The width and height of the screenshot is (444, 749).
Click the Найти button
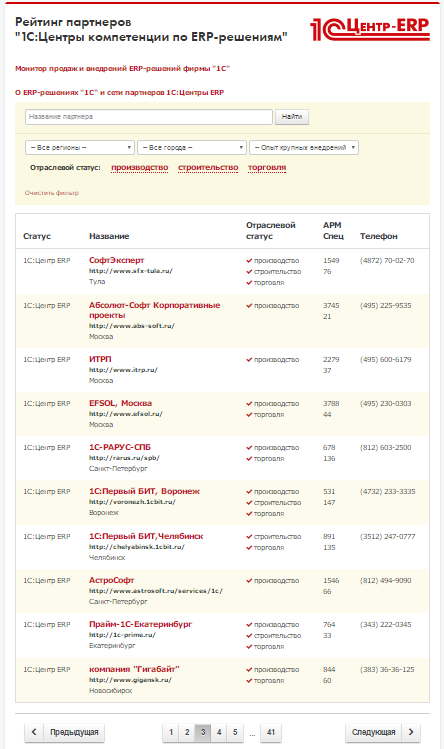tap(292, 117)
